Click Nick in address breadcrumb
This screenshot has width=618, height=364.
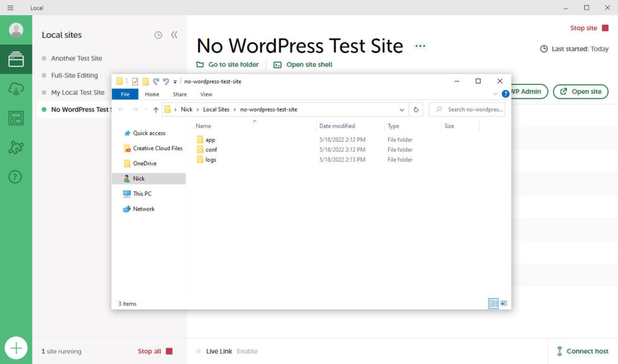click(186, 110)
